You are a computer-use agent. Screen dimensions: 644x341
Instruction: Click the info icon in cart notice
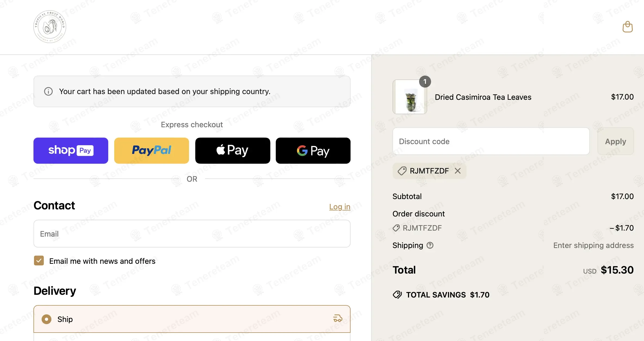click(48, 91)
